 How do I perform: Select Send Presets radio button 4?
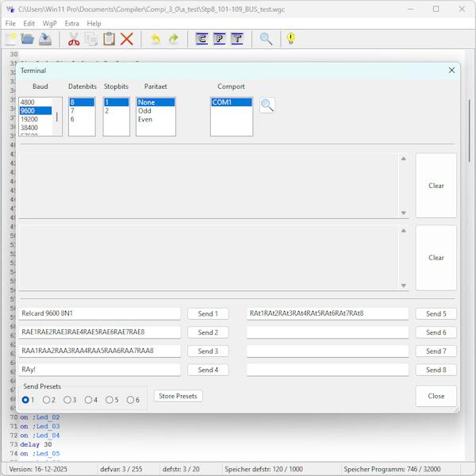(89, 400)
